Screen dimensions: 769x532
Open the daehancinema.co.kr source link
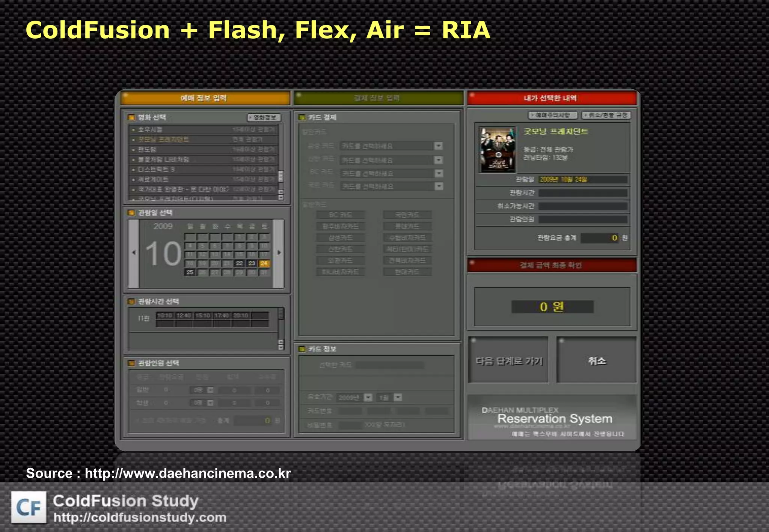pos(188,473)
